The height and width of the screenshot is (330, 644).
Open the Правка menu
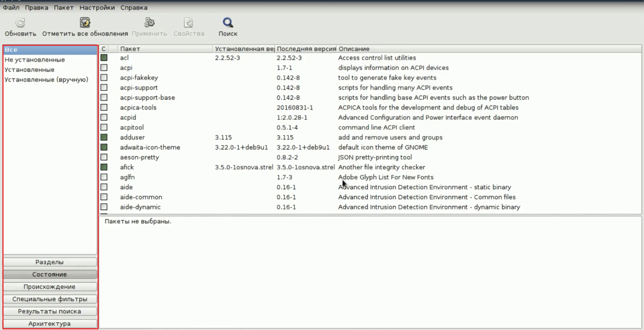tap(36, 7)
